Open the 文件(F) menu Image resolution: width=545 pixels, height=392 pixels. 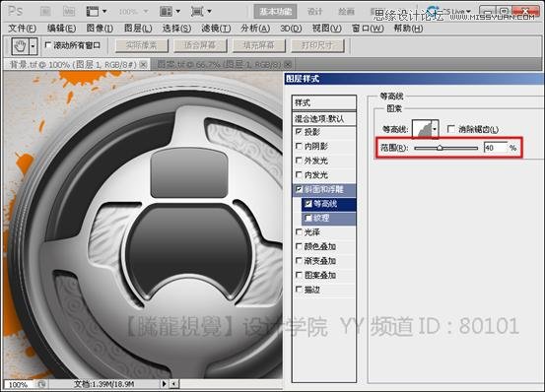[23, 29]
